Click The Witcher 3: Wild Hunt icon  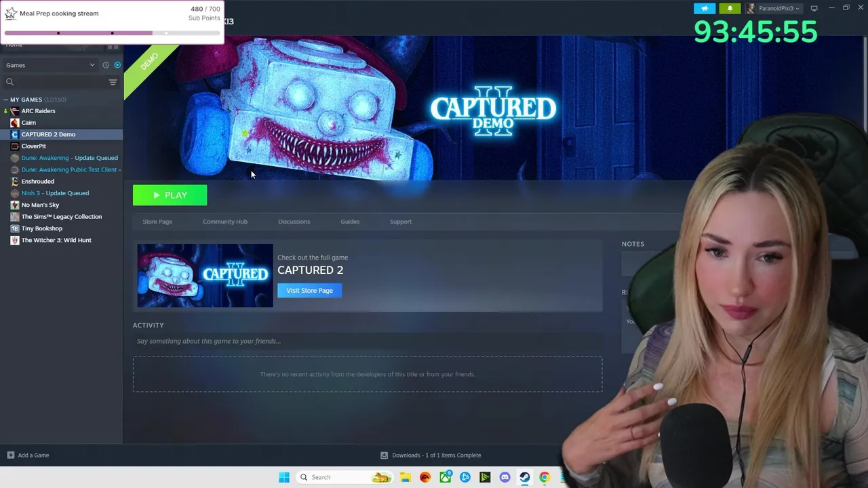15,240
